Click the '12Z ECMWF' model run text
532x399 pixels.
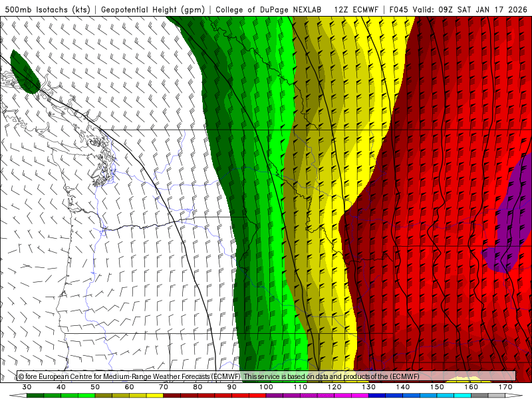point(356,9)
